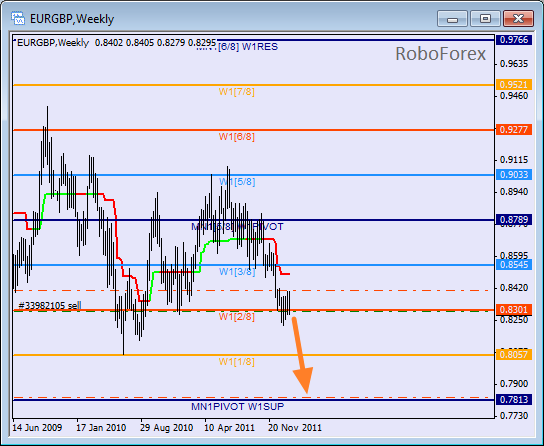Select the 20 Nov 2011 date marker
Viewport: 544px width, 446px height.
[x=295, y=428]
